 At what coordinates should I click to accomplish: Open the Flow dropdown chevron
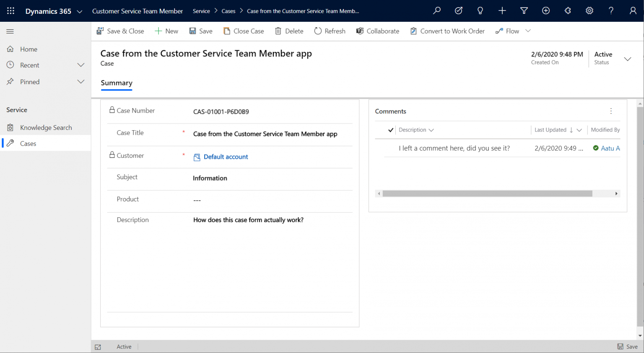tap(528, 31)
